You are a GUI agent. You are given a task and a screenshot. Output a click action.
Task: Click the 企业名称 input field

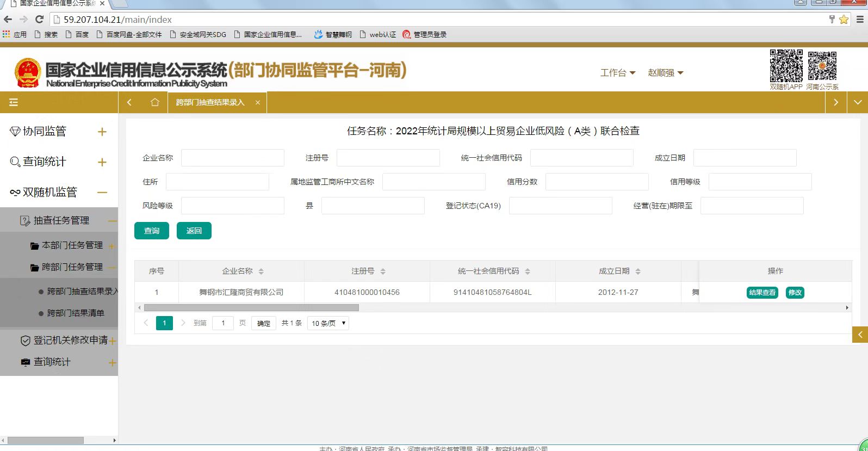(233, 158)
